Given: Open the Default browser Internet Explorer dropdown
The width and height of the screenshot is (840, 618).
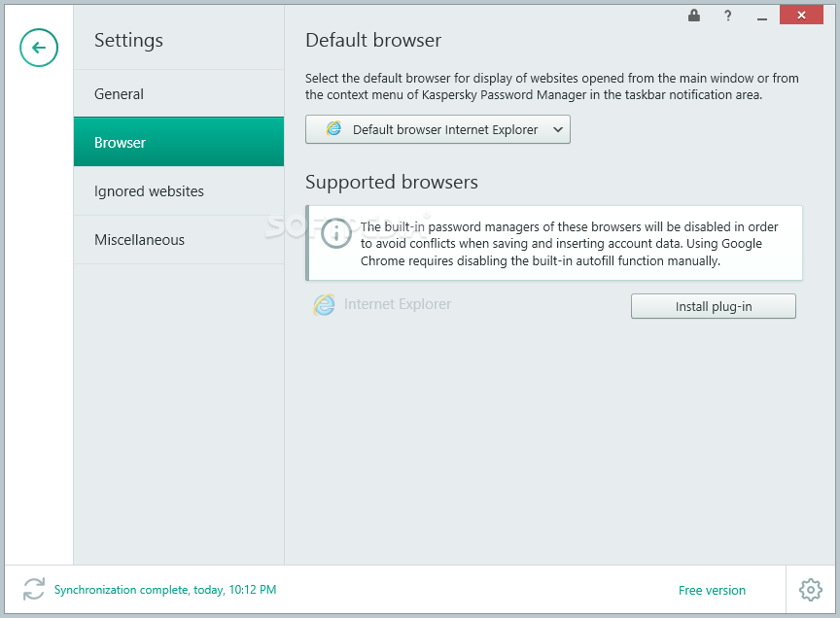Looking at the screenshot, I should click(437, 129).
